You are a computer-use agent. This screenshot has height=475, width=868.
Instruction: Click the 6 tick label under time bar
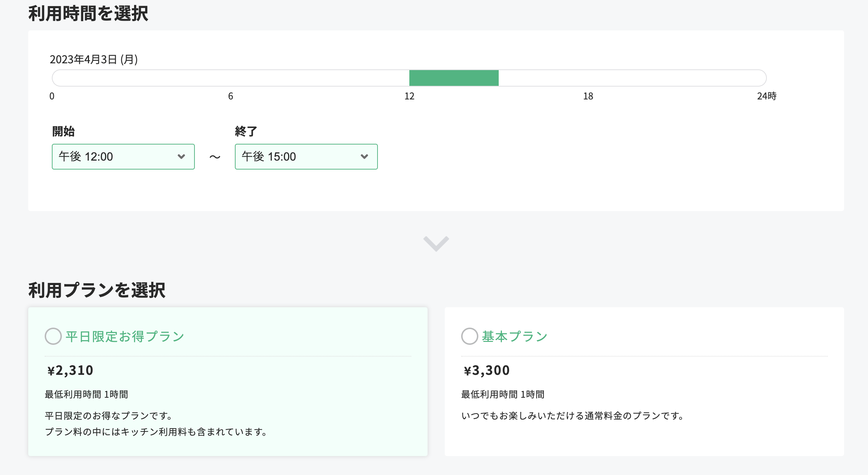pyautogui.click(x=231, y=96)
